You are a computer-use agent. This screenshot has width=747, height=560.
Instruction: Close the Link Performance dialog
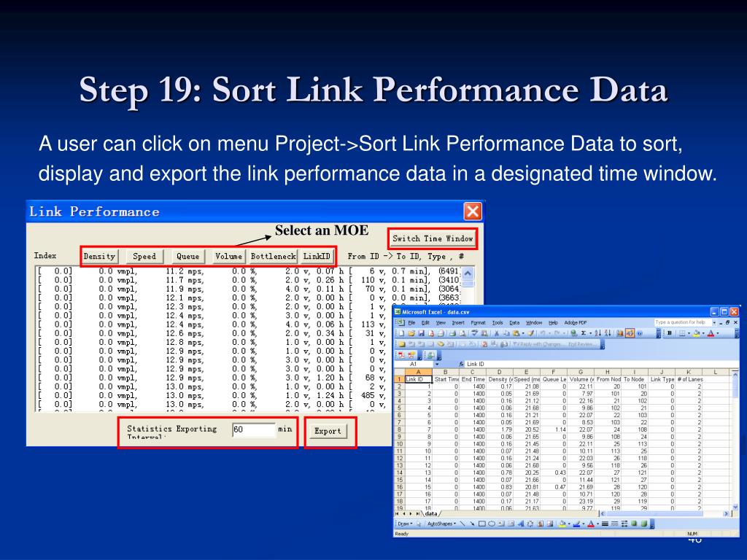473,211
